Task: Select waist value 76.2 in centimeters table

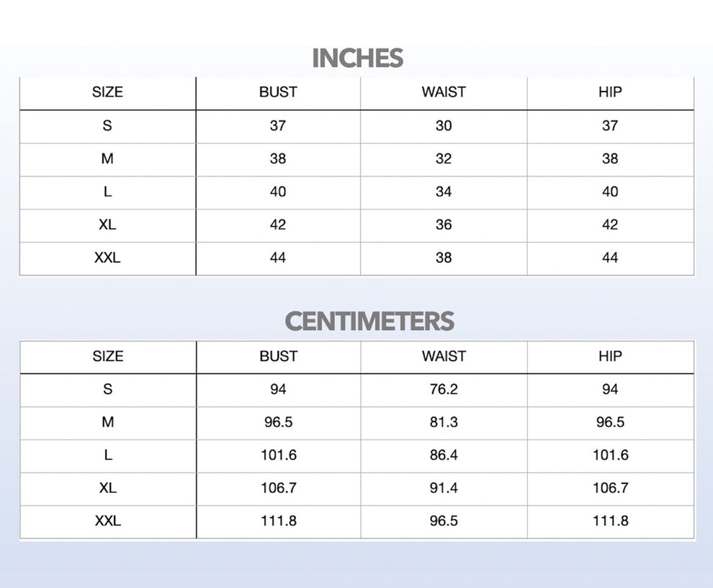Action: click(444, 389)
